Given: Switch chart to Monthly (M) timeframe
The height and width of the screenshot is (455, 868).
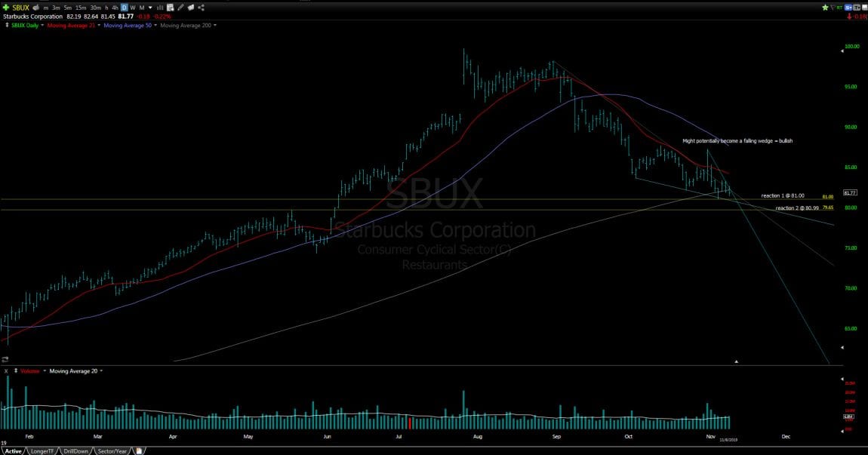Looking at the screenshot, I should point(142,8).
